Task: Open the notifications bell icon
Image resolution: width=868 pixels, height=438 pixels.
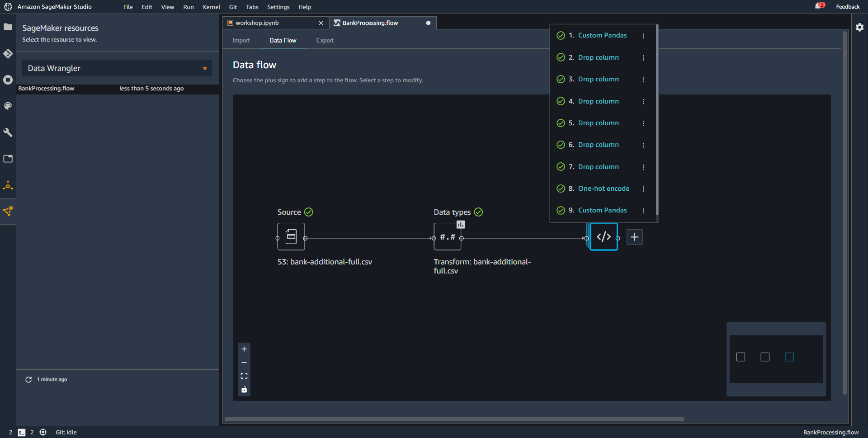Action: pyautogui.click(x=819, y=6)
